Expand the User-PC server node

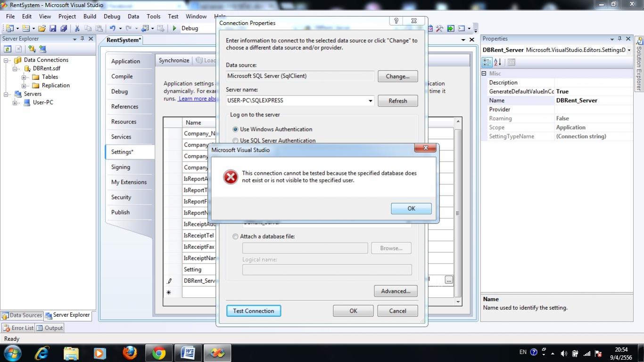point(16,103)
